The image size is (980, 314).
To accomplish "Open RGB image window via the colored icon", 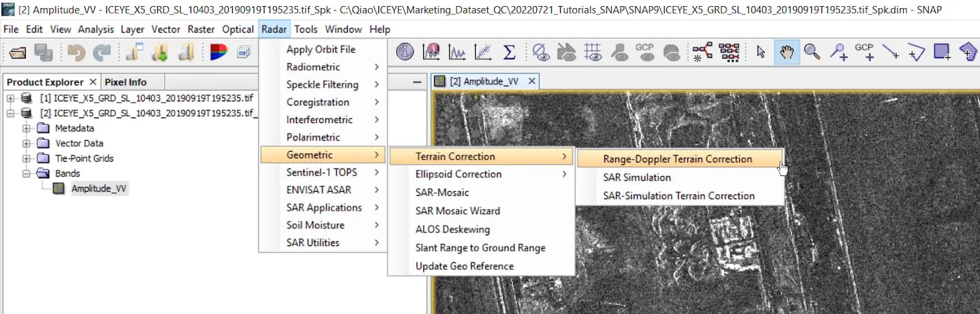I will point(218,52).
